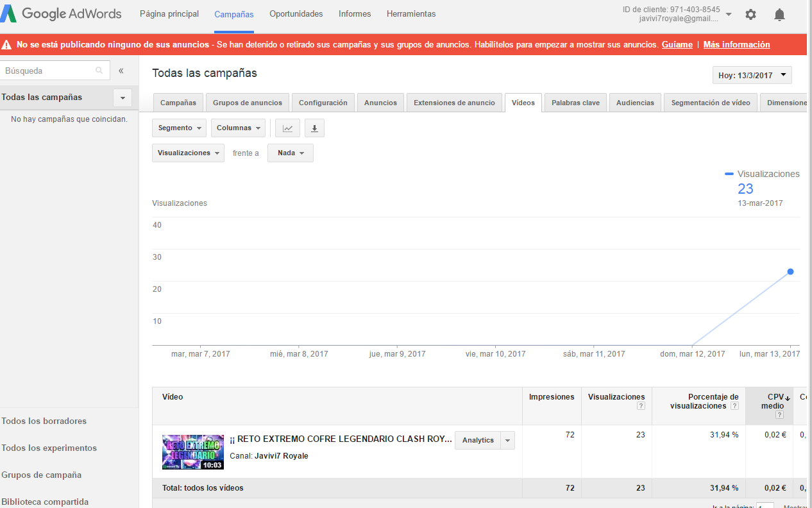Open help for Visualizaciones column
This screenshot has height=508, width=812.
click(641, 406)
